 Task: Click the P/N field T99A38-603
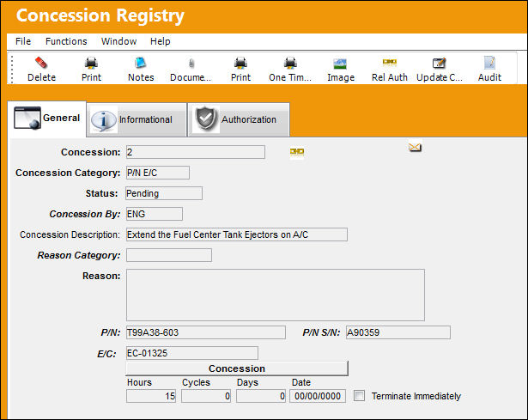[206, 332]
